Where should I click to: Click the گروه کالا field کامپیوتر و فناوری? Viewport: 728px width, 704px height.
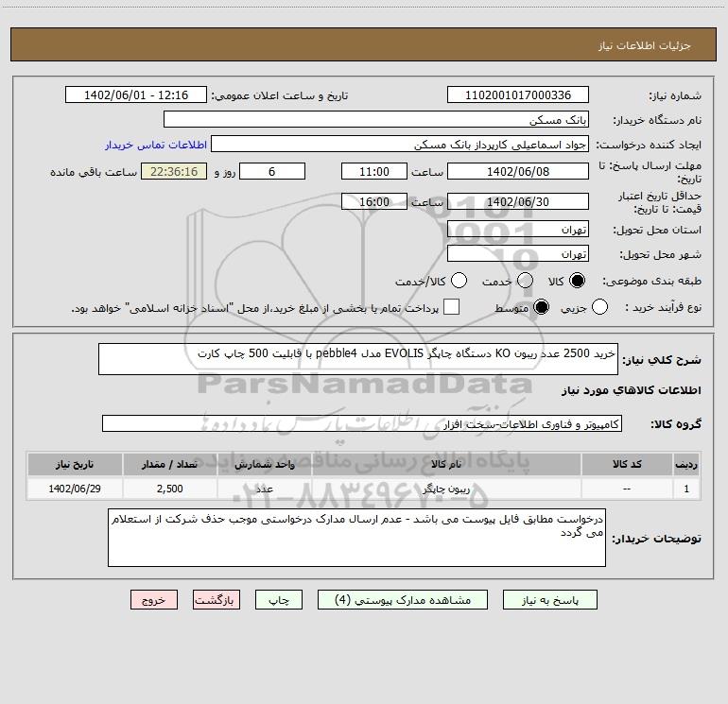click(x=362, y=423)
